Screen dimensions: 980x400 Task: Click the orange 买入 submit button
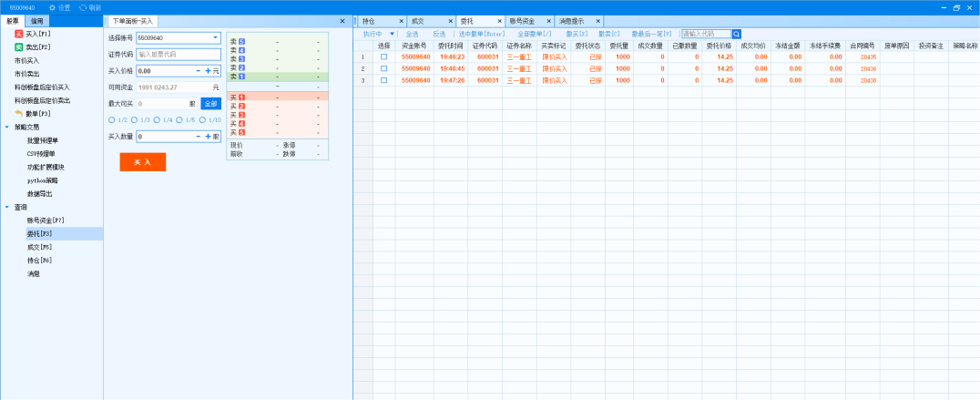[142, 162]
